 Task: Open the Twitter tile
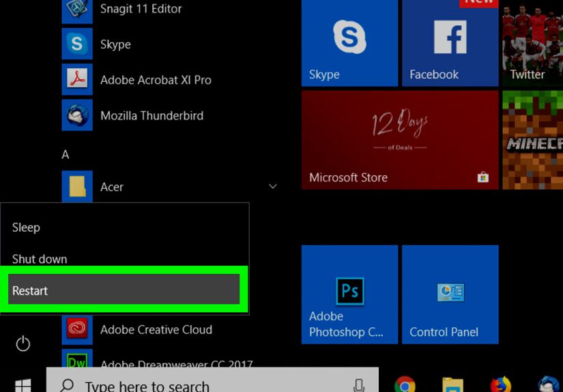(533, 43)
